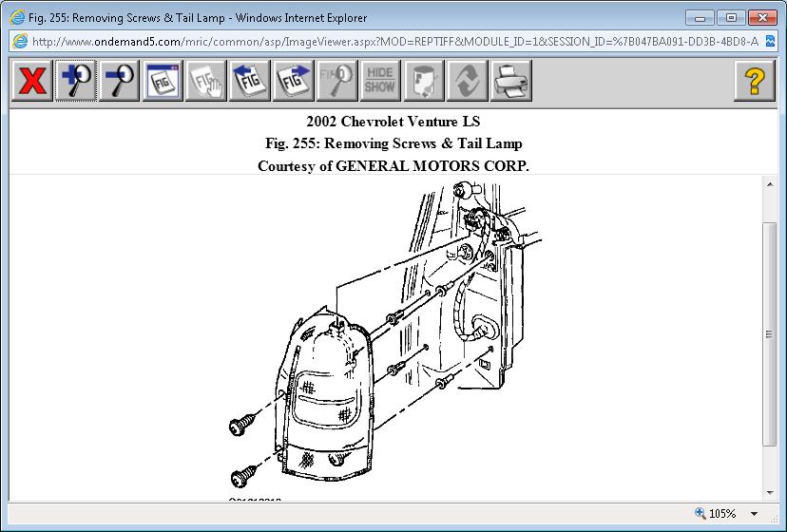Toggle the HIDE SHOW button
The width and height of the screenshot is (787, 532).
(x=380, y=81)
